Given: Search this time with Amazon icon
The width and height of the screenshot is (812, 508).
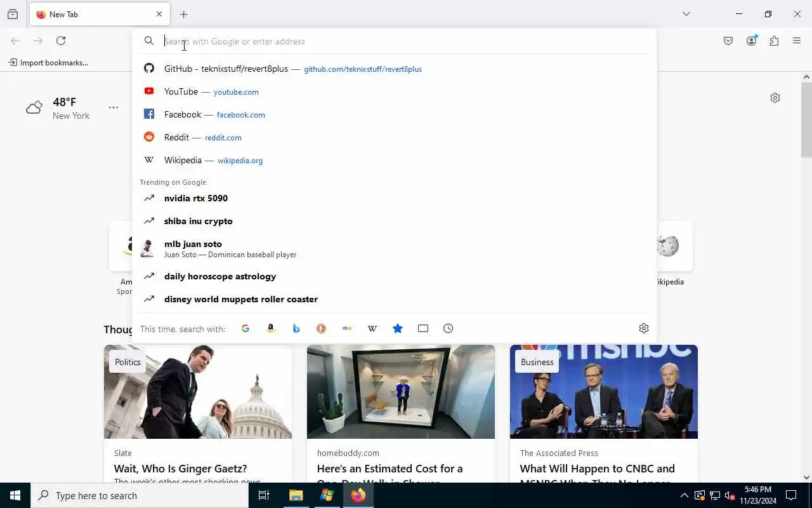Looking at the screenshot, I should [271, 328].
